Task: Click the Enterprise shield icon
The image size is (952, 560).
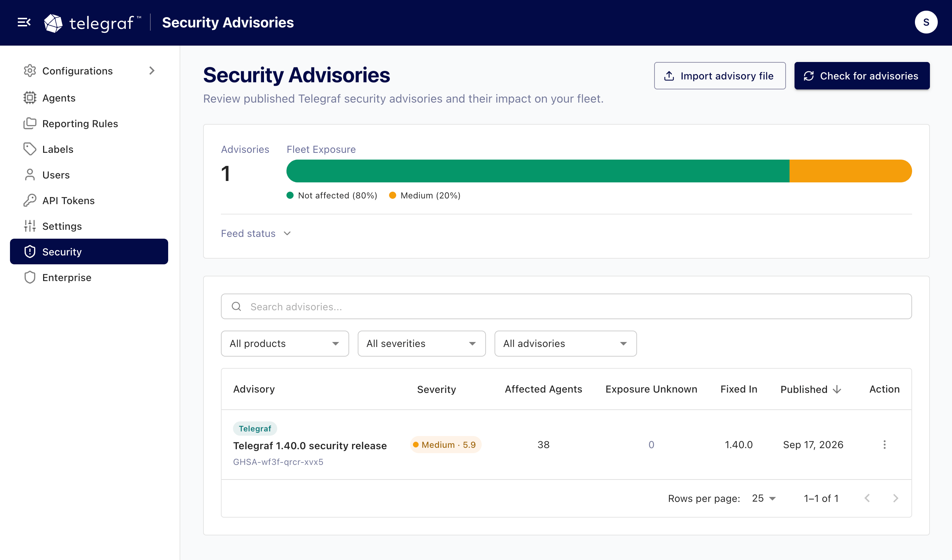Action: pyautogui.click(x=30, y=278)
